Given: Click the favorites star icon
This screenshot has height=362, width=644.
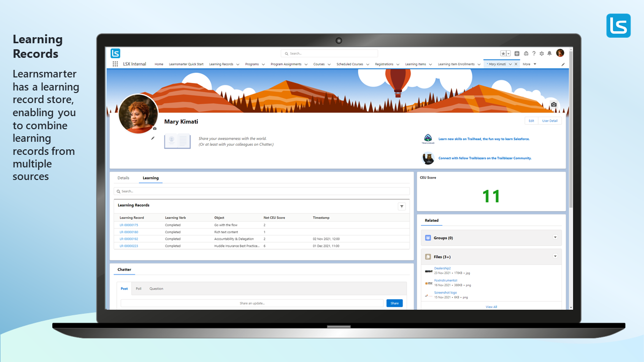Looking at the screenshot, I should tap(503, 53).
